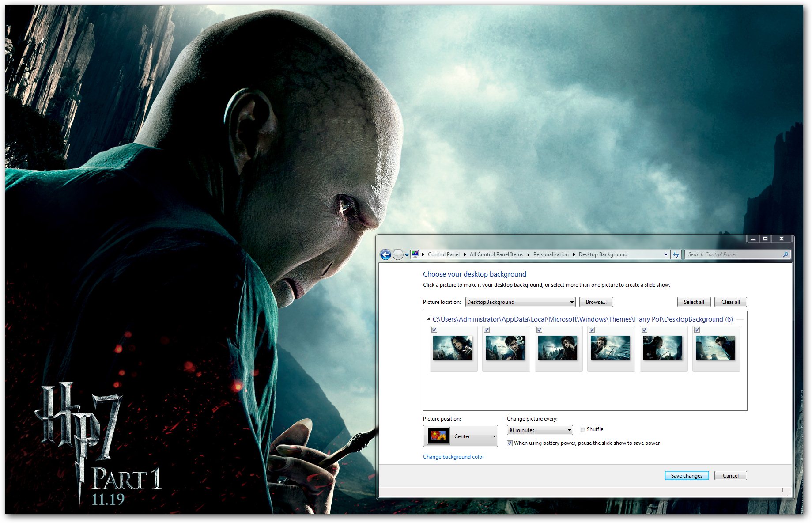
Task: Select the sixth wallpaper thumbnail image
Action: point(715,348)
